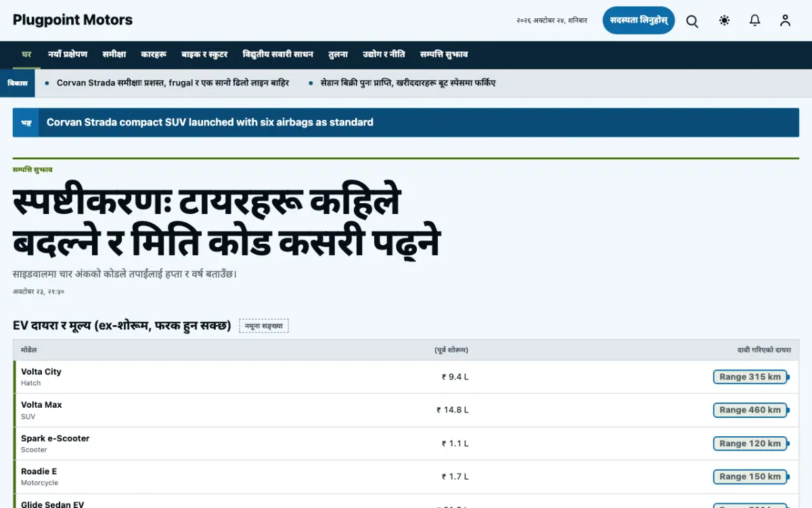
Task: Click the article subtitle साइडवालमा चार अंकको
Action: pos(125,274)
